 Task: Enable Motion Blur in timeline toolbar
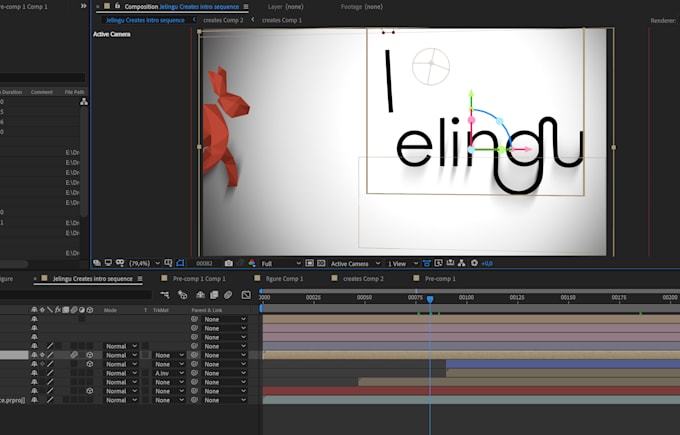tap(228, 295)
